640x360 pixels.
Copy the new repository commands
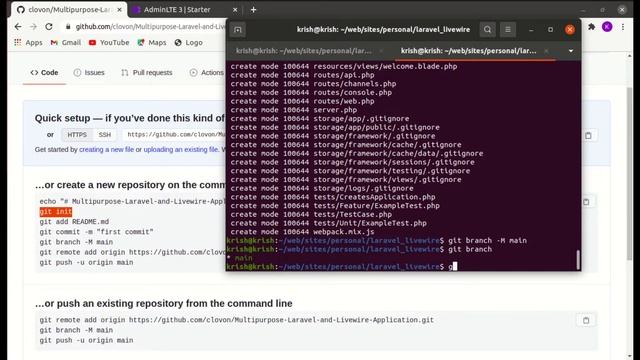tap(586, 202)
